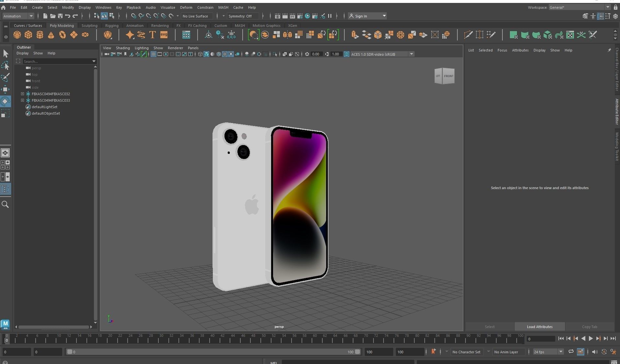
Task: Open the Windows menu
Action: (103, 7)
